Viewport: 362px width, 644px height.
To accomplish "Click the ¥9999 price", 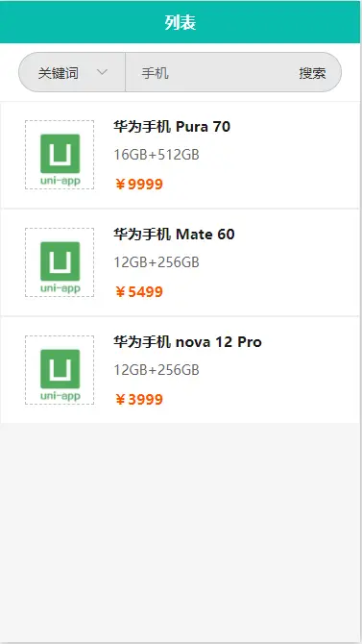I will click(138, 185).
